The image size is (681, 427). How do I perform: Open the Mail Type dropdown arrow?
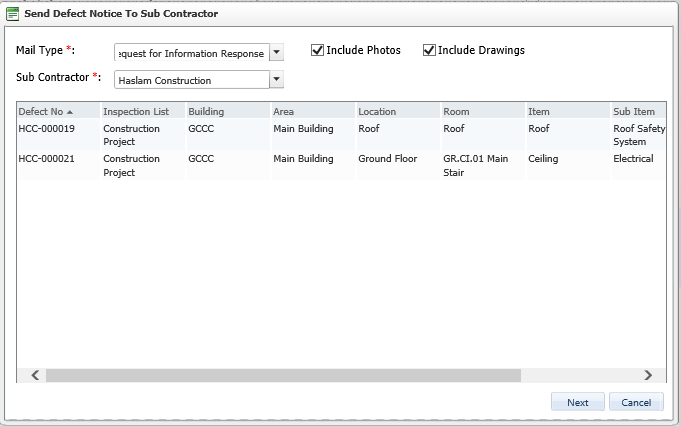[277, 52]
